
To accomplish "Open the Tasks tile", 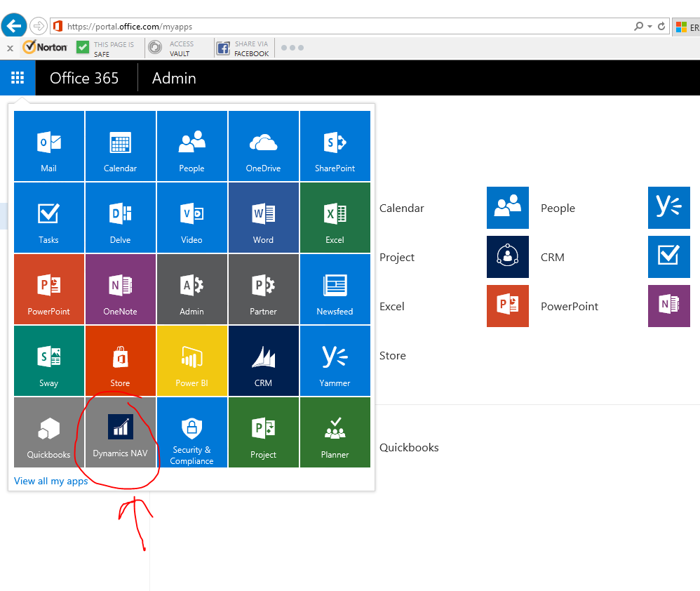I will coord(49,218).
